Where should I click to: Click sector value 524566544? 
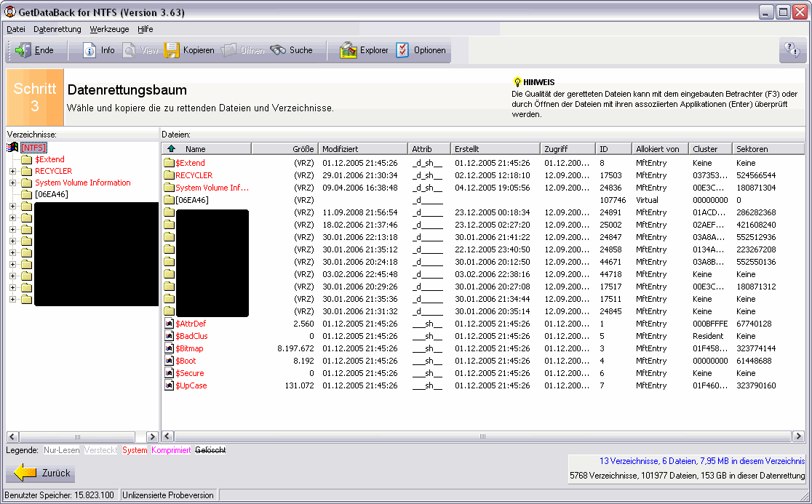[756, 175]
